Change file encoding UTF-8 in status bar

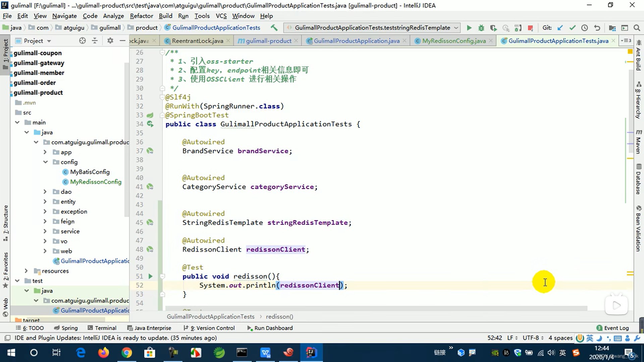coord(533,338)
